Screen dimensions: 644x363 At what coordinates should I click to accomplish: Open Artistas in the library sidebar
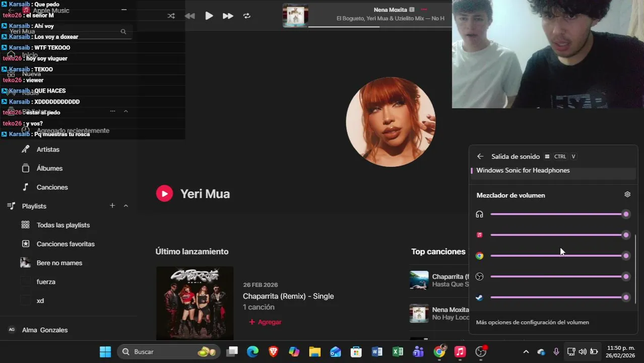coord(48,149)
